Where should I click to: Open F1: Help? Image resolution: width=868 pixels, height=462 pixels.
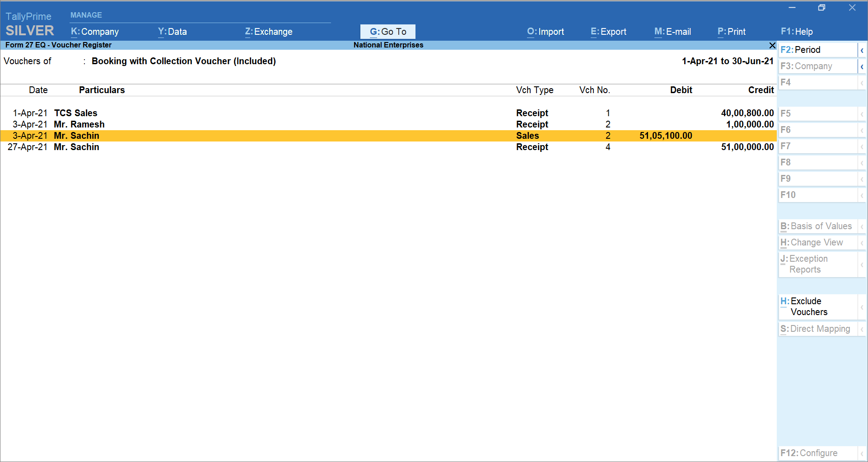[x=797, y=32]
